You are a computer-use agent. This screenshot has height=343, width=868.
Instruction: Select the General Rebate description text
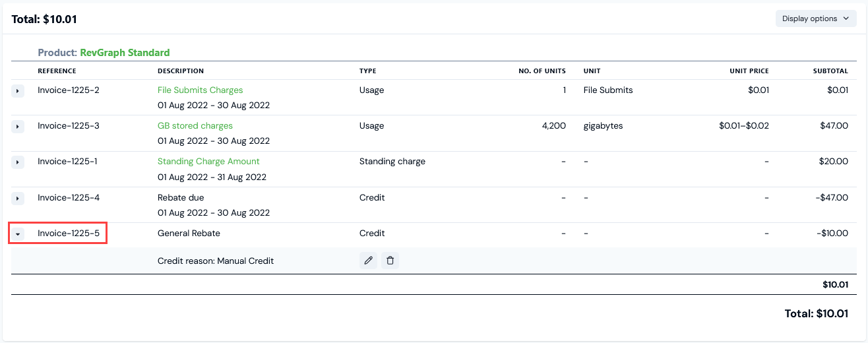189,233
